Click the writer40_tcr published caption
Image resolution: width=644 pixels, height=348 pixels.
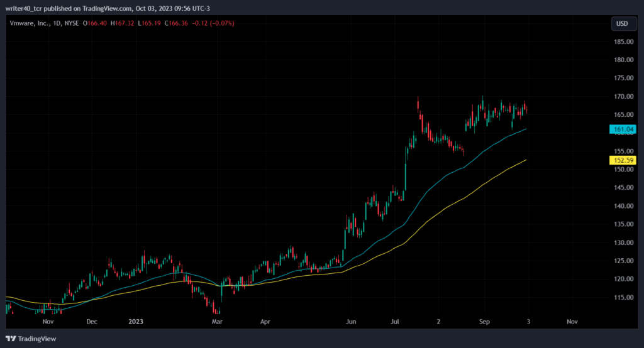(x=108, y=8)
